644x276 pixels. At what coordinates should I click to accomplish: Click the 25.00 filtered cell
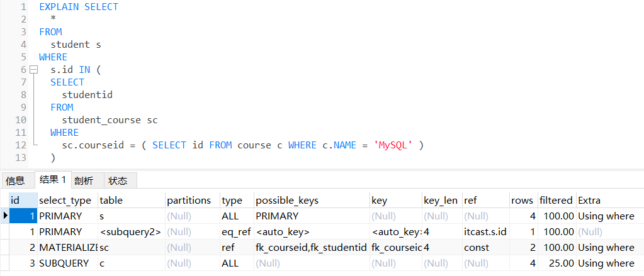tap(556, 263)
